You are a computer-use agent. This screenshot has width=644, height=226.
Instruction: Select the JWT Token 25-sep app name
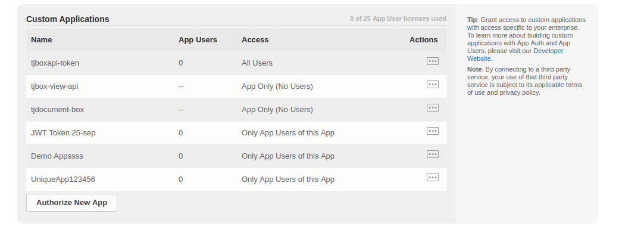pyautogui.click(x=63, y=133)
